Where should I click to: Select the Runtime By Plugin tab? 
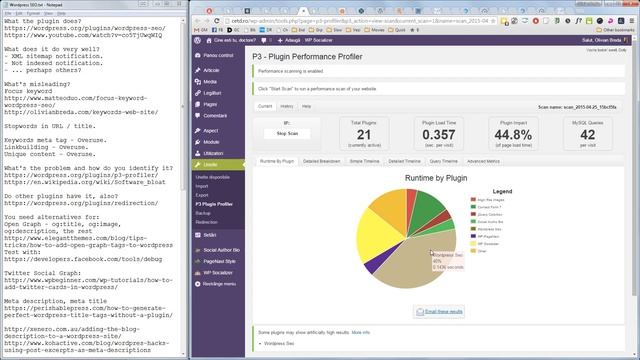(277, 161)
